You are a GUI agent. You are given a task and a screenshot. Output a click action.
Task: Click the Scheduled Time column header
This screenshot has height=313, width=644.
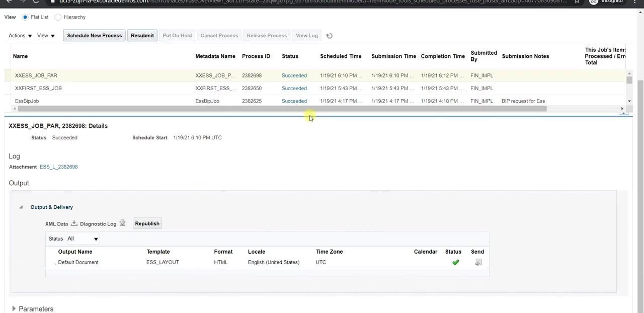[x=341, y=56]
